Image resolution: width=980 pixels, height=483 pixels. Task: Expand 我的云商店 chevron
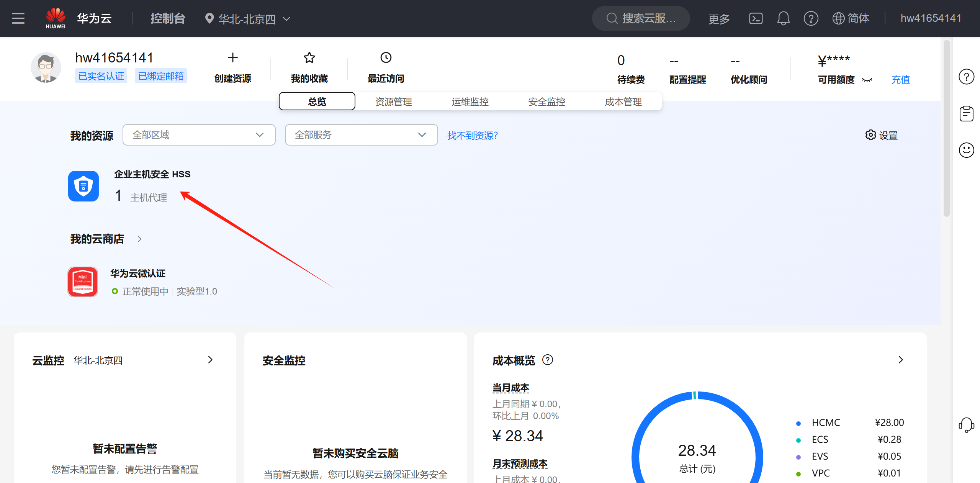point(139,239)
